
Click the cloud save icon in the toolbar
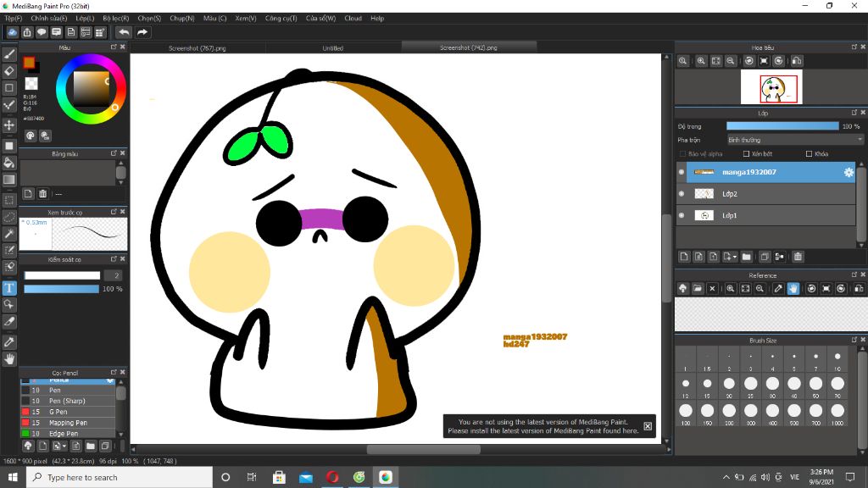click(12, 32)
